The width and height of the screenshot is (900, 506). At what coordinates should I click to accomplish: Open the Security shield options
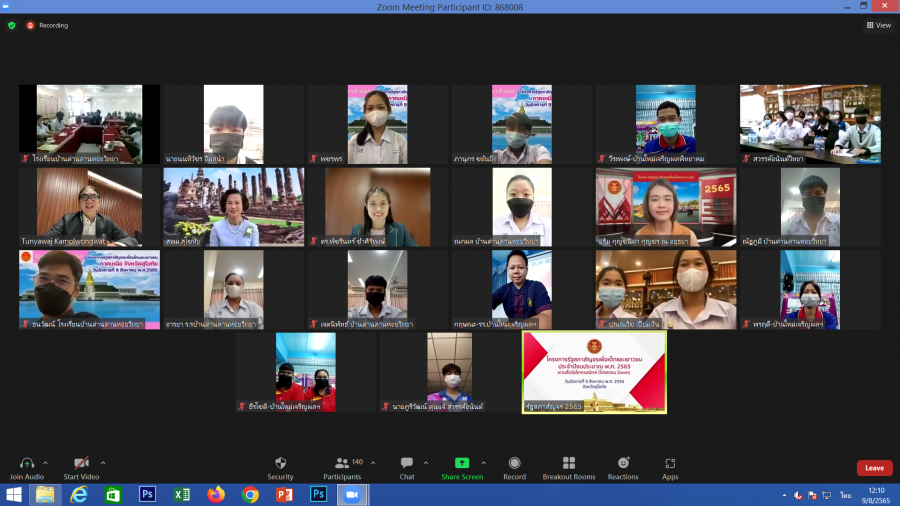(x=280, y=463)
